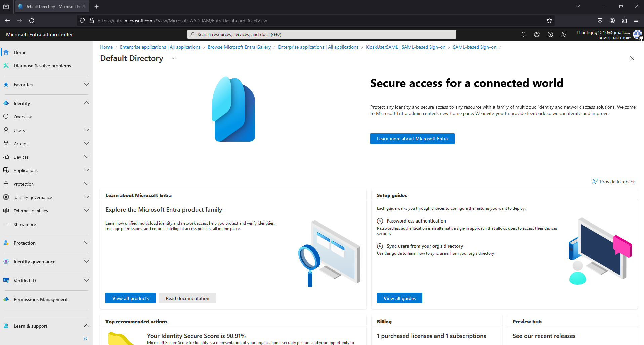Image resolution: width=644 pixels, height=345 pixels.
Task: Click the Overview info icon
Action: 6,117
